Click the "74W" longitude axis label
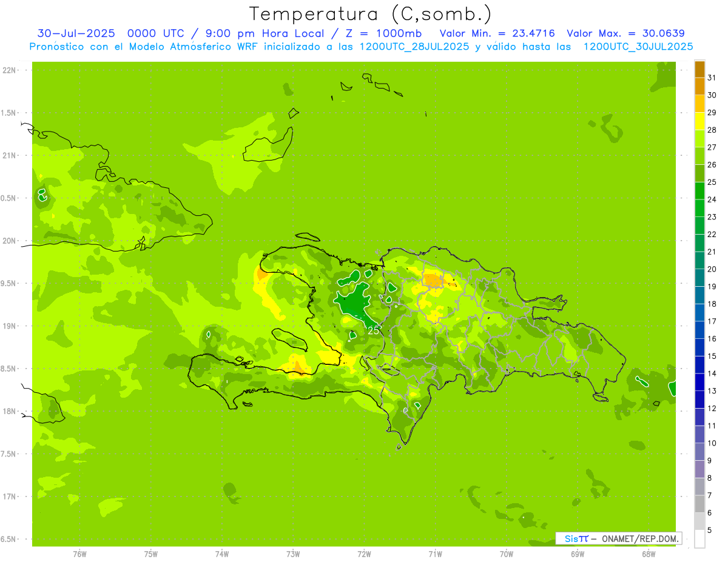The image size is (728, 562). (x=222, y=554)
